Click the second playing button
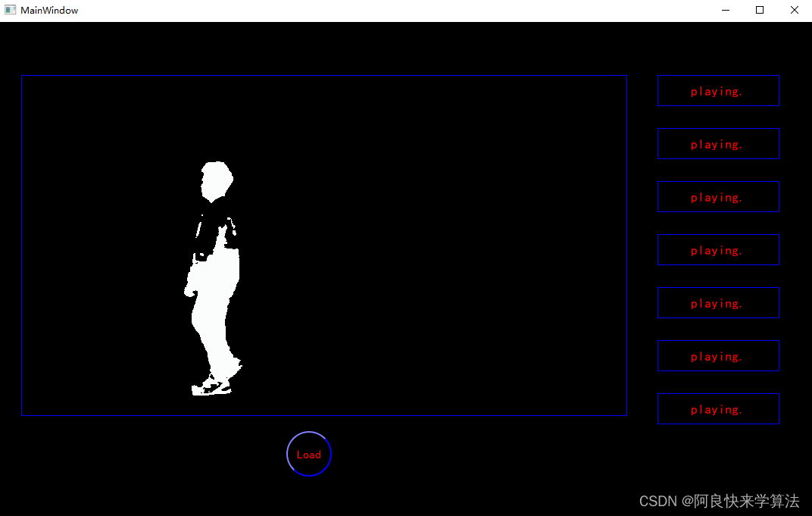 point(717,144)
